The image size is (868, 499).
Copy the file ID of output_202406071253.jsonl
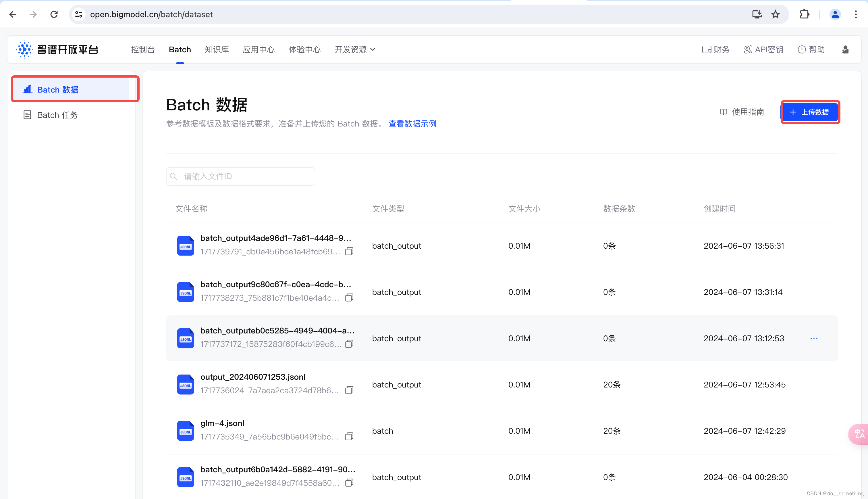[349, 390]
